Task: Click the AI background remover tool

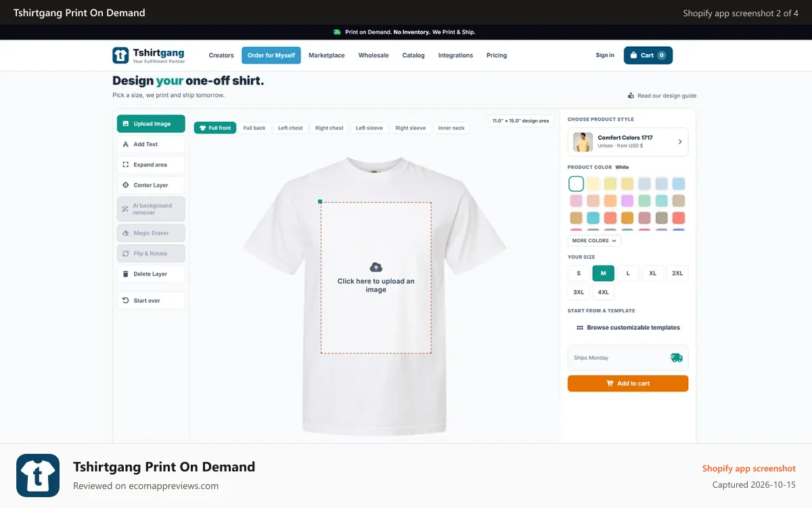Action: pos(151,209)
